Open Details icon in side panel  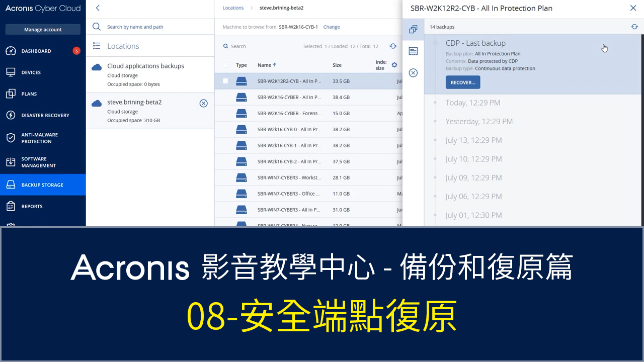413,51
